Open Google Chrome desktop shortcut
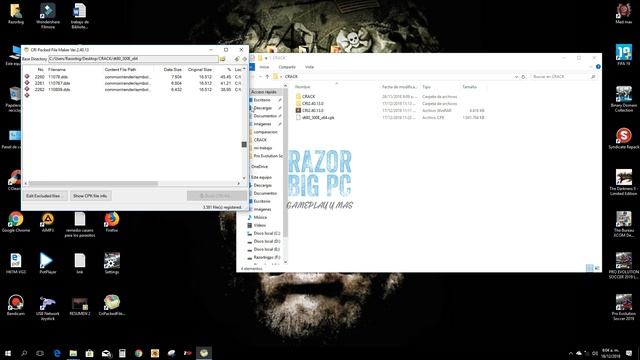Viewport: 640px width, 360px height. pos(16,222)
